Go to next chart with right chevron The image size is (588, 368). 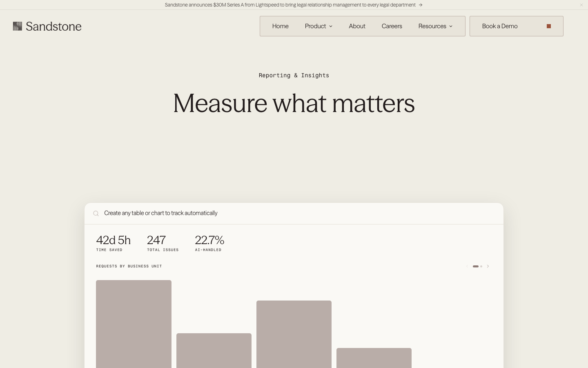488,266
